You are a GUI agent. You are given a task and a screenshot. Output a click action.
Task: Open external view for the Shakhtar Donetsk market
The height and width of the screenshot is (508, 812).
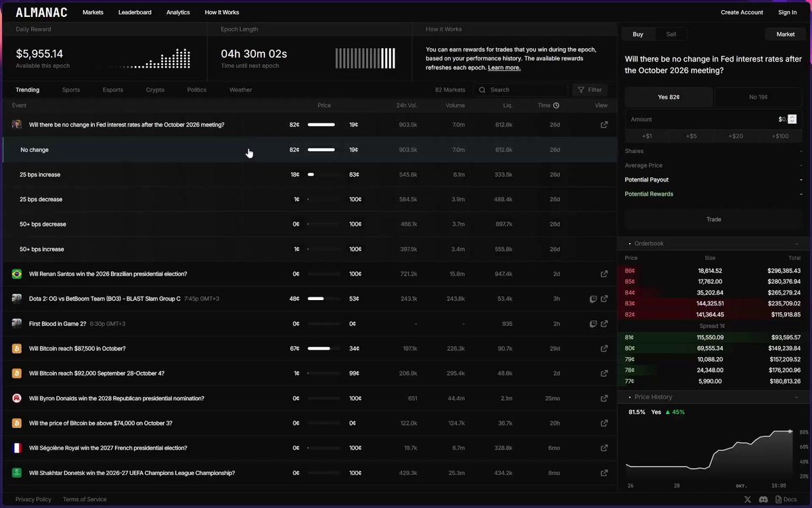coord(604,473)
